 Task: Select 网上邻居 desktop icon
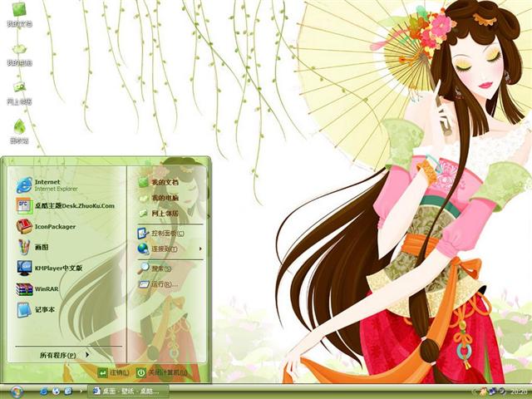19,93
